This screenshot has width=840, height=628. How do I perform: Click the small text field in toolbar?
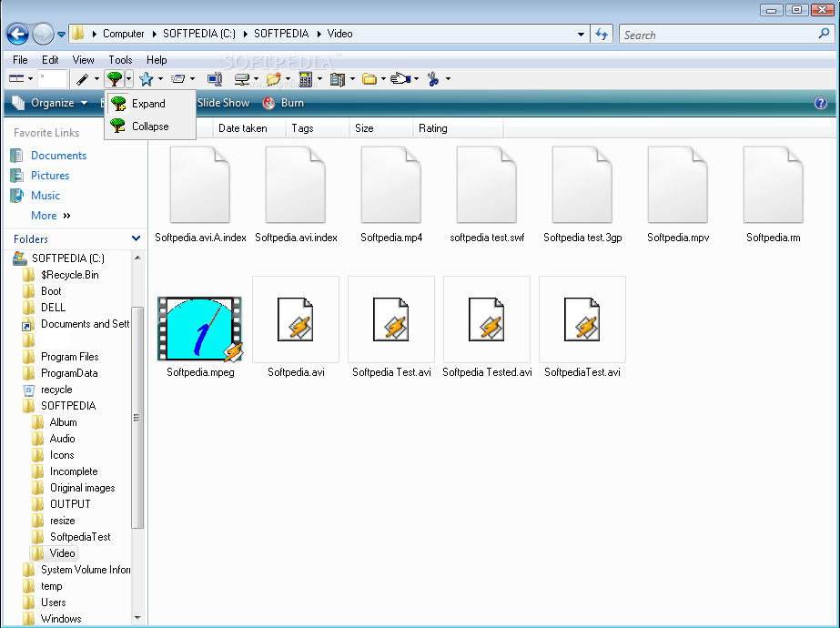(x=52, y=79)
